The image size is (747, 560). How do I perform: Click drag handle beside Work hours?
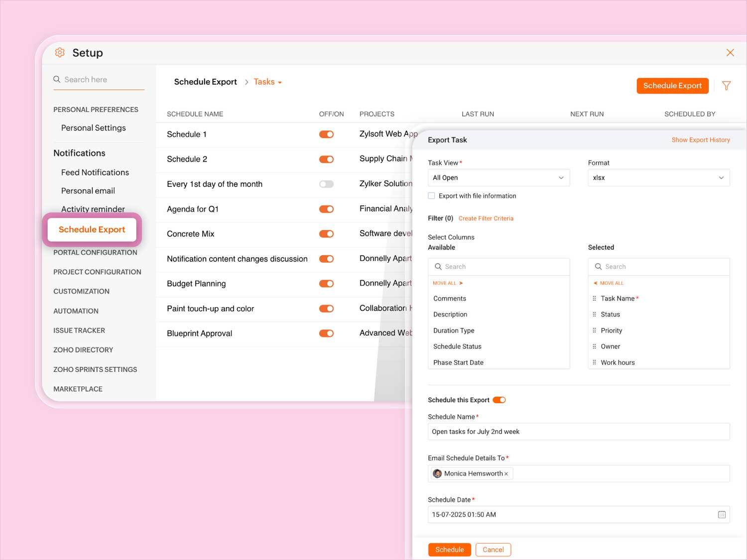click(594, 362)
